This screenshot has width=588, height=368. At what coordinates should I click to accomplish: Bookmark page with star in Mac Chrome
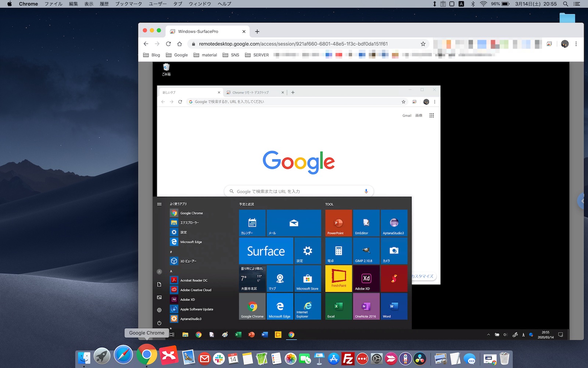point(423,44)
